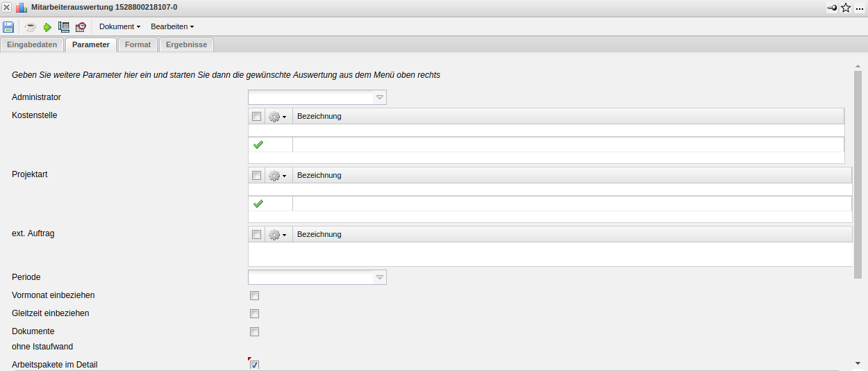Screen dimensions: 868x371
Task: Tick the Gleitzeit einbeziehen checkbox
Action: (254, 314)
